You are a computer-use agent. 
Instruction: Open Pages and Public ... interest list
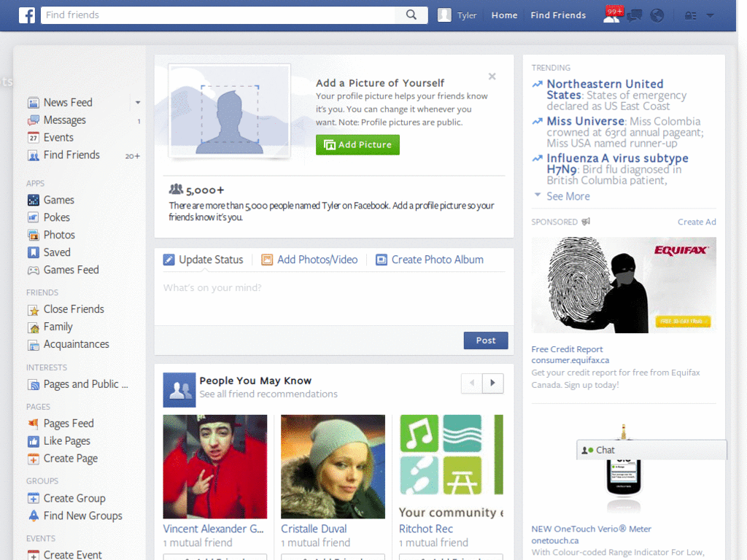86,384
